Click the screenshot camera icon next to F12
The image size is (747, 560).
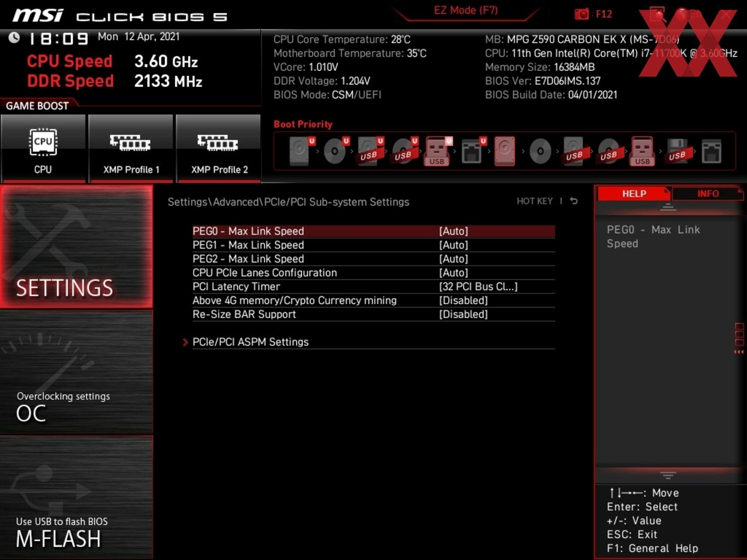tap(581, 14)
